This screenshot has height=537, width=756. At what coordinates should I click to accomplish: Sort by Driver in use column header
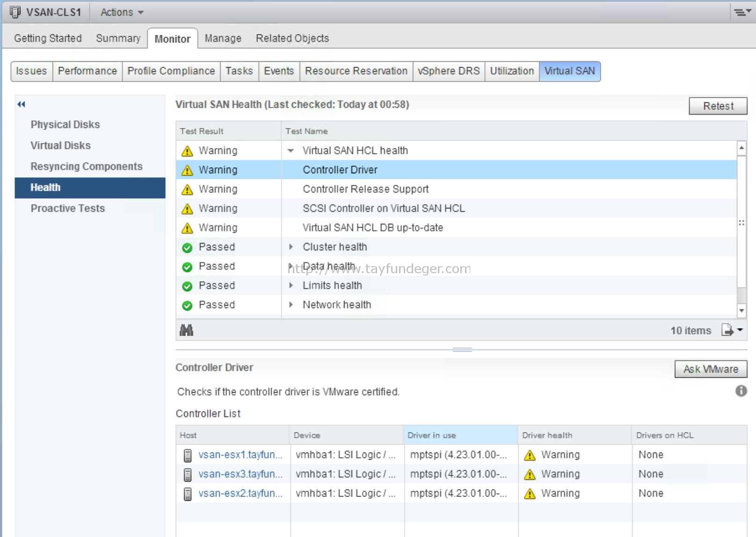(x=461, y=435)
